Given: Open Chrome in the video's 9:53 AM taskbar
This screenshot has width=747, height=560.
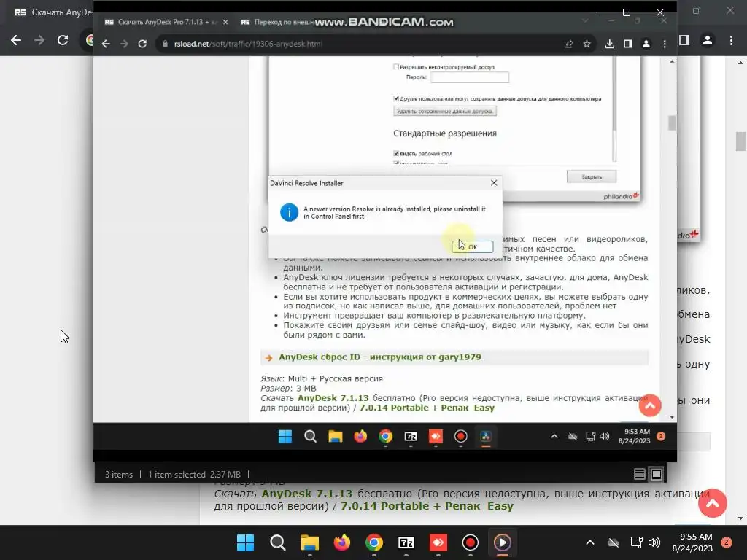Looking at the screenshot, I should coord(385,436).
